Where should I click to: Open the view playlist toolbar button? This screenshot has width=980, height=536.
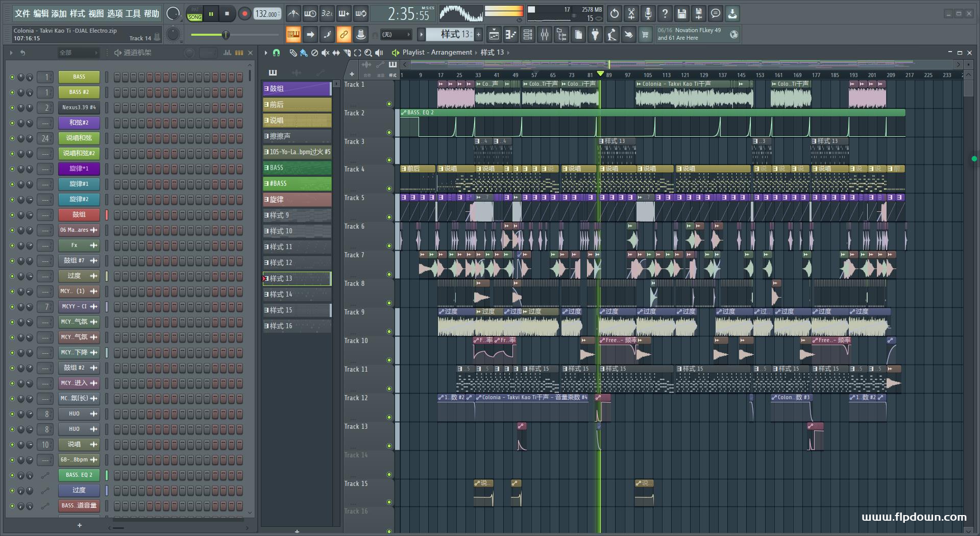tap(494, 35)
